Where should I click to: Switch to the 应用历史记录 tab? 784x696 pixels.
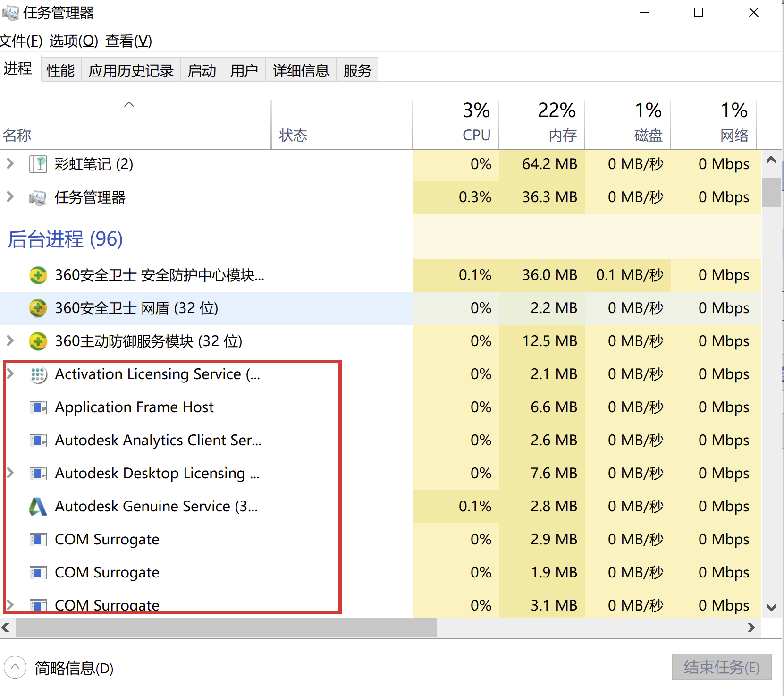click(x=131, y=70)
